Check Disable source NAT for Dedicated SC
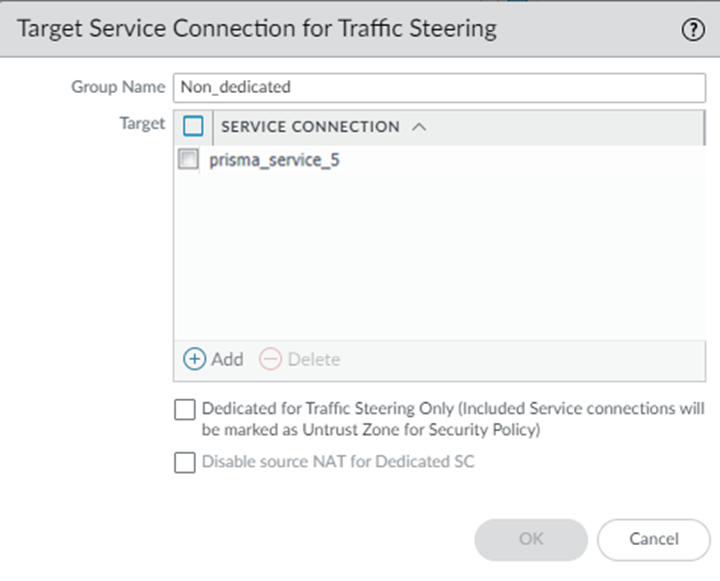This screenshot has width=720, height=581. (x=185, y=463)
